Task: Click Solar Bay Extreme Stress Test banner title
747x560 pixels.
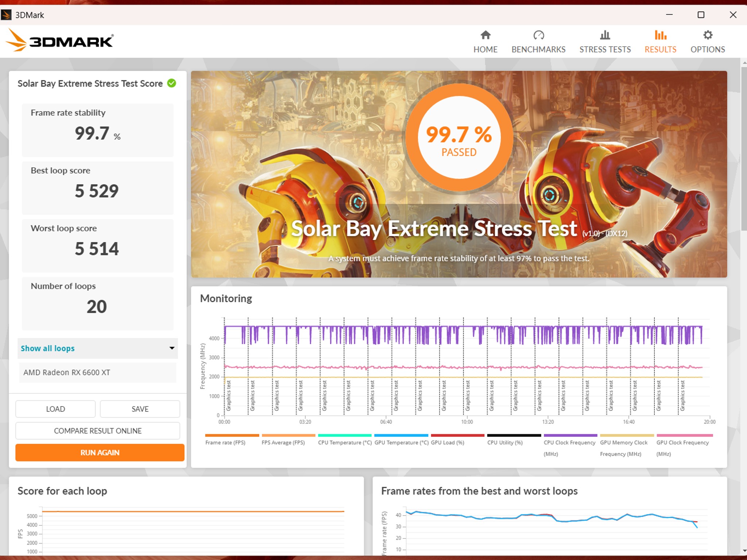Action: point(434,229)
